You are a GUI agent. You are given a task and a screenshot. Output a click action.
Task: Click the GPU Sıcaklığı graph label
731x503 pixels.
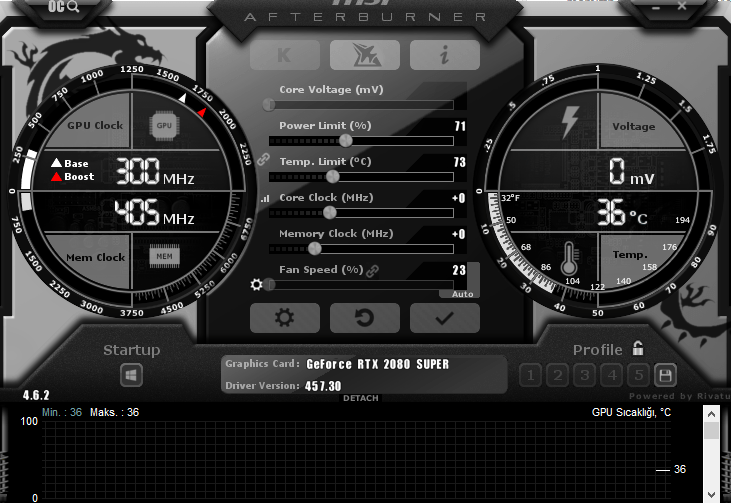(631, 413)
